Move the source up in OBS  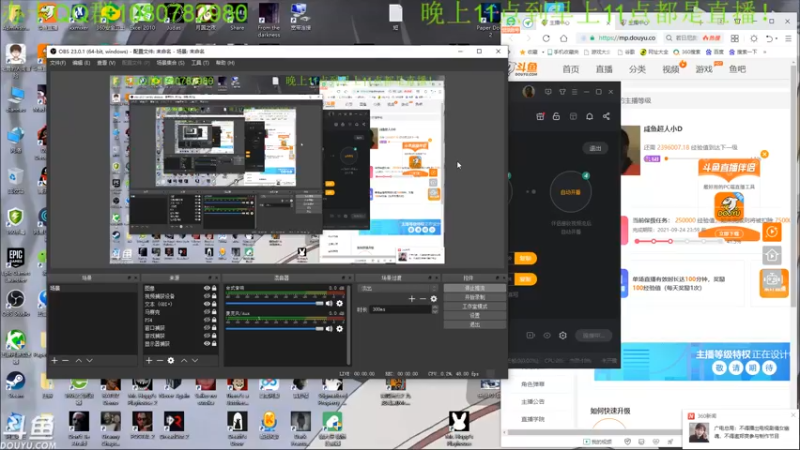184,361
